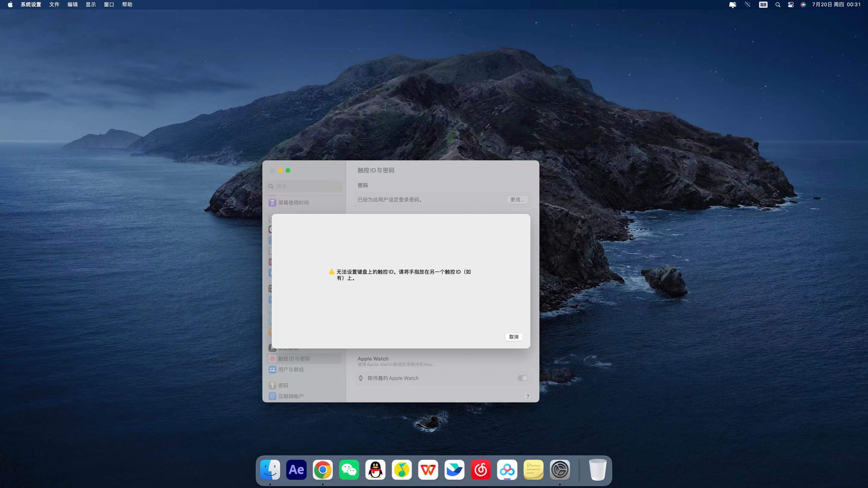
Task: Toggle 陈伟鑫的 Apple Watch unlock switch
Action: [522, 378]
